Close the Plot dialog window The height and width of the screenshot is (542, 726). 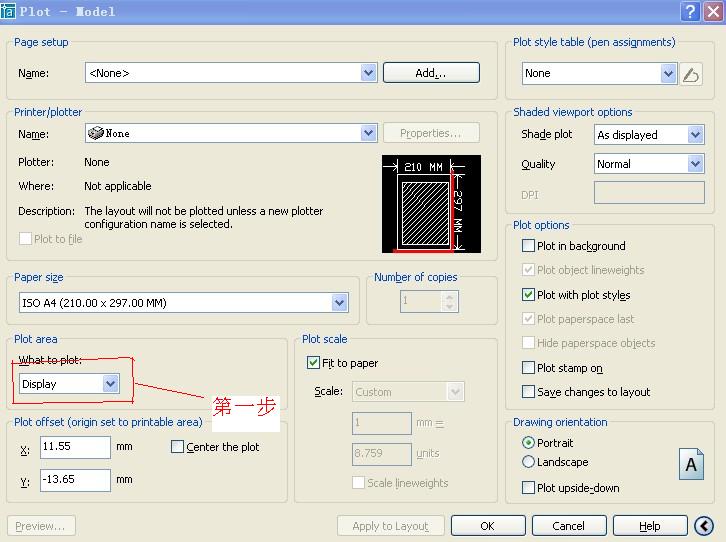713,11
